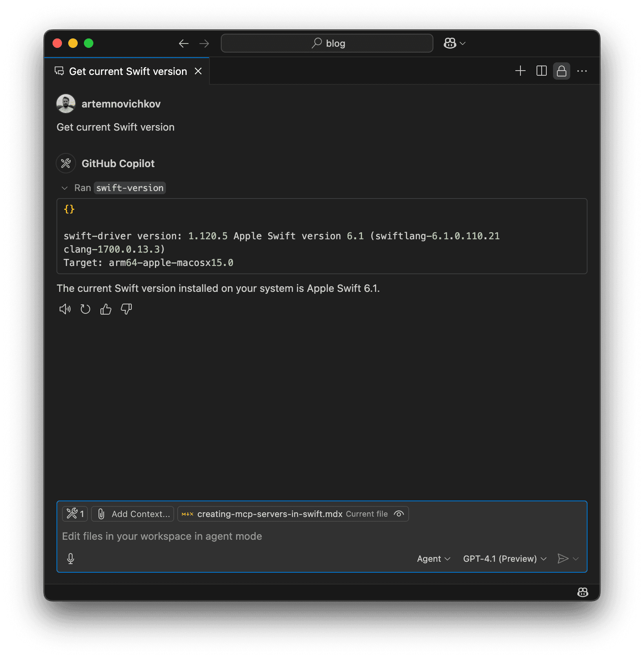Send the chat message
This screenshot has width=644, height=659.
(x=563, y=559)
